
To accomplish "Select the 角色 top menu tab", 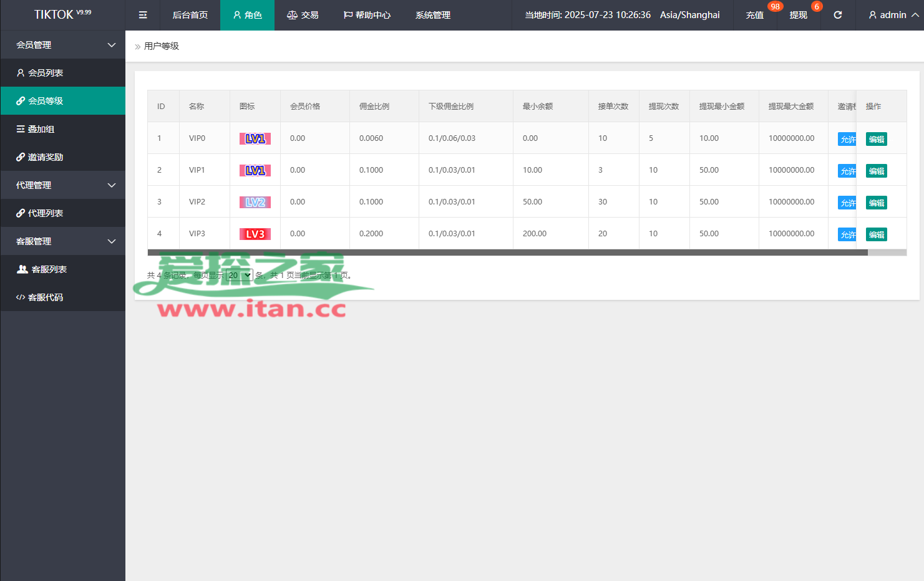I will click(247, 15).
